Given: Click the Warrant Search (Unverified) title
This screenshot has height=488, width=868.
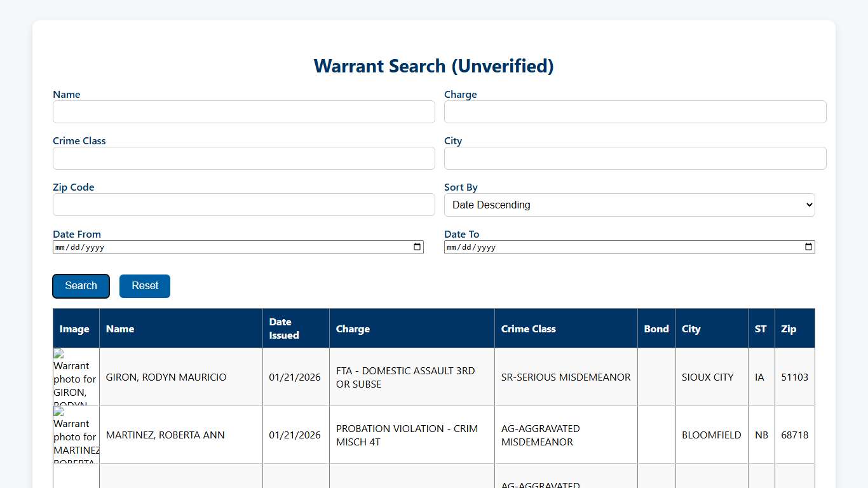Looking at the screenshot, I should (434, 65).
